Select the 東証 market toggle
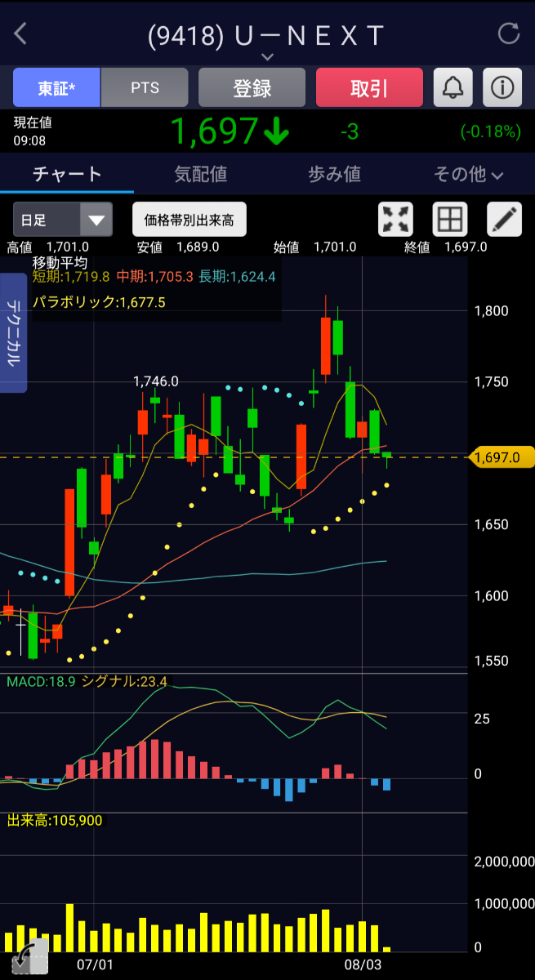This screenshot has width=535, height=980. click(x=56, y=87)
